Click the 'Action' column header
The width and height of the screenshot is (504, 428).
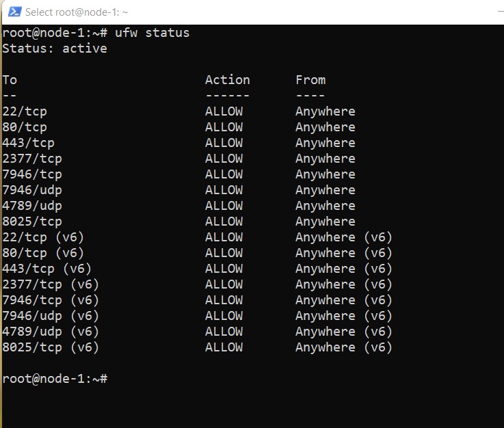(228, 80)
